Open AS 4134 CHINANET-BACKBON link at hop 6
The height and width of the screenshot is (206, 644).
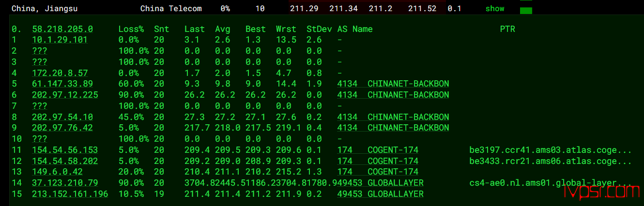point(393,95)
